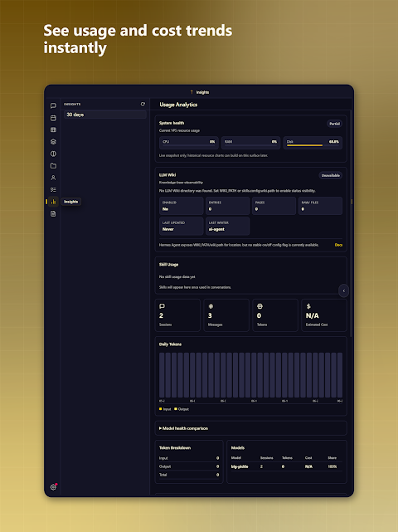Click the Tokens card icon
The height and width of the screenshot is (532, 398).
pyautogui.click(x=260, y=306)
